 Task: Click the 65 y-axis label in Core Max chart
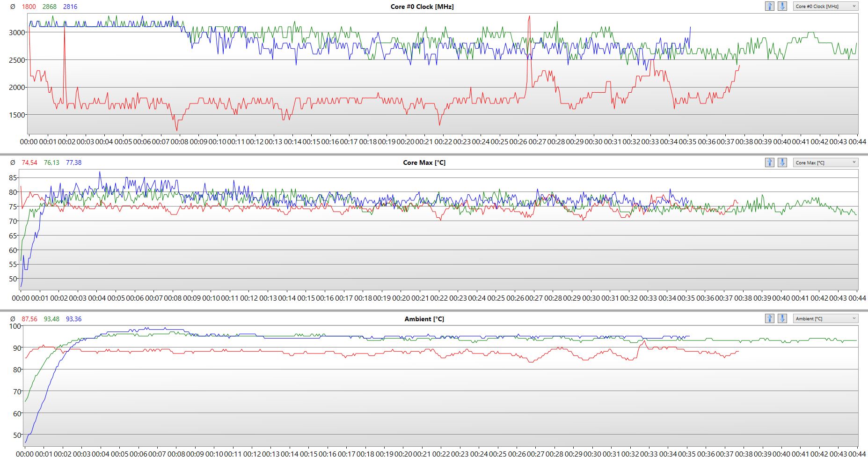(13, 236)
